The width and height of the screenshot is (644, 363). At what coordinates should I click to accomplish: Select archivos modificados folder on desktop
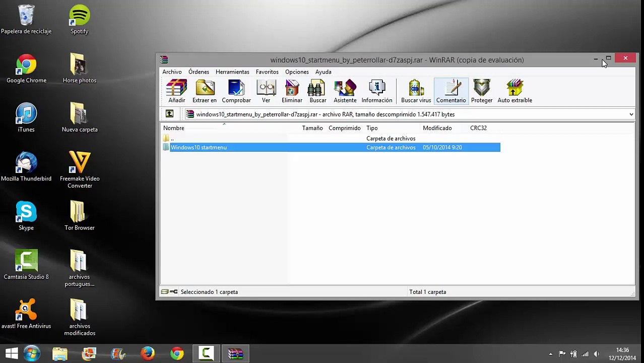pyautogui.click(x=79, y=318)
